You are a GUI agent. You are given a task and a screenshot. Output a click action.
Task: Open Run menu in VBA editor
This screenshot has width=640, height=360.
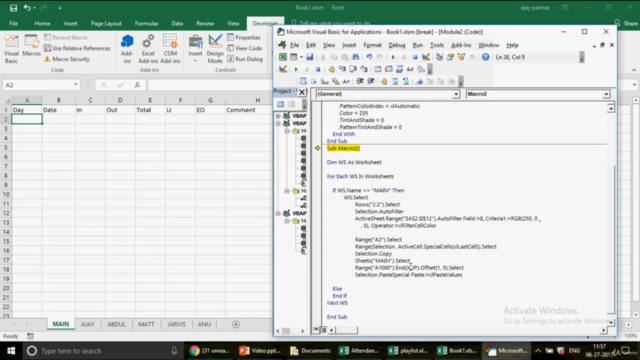(x=418, y=45)
